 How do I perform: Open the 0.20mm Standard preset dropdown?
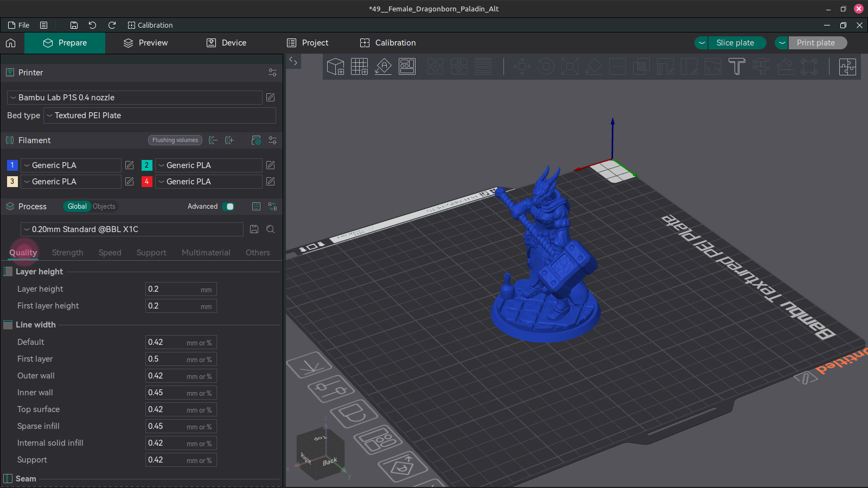(131, 229)
